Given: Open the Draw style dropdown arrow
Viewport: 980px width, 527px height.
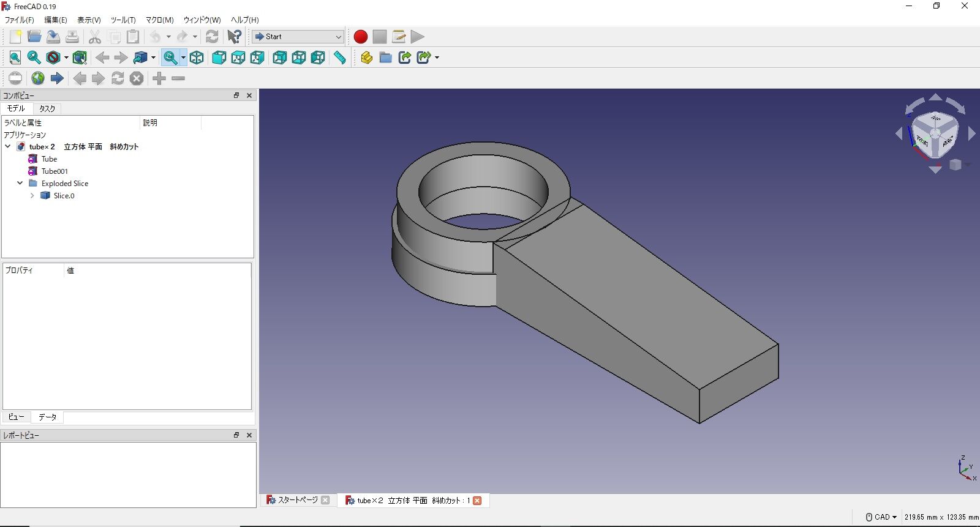Looking at the screenshot, I should coord(66,58).
